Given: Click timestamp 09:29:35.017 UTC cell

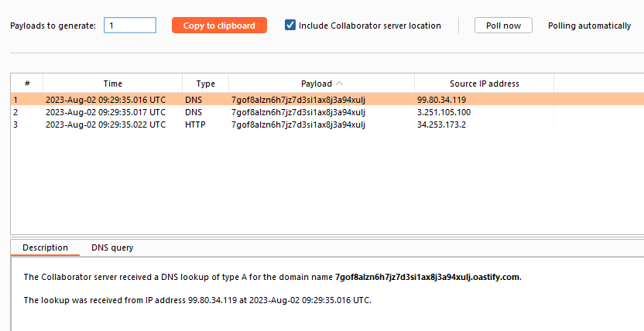Looking at the screenshot, I should (x=105, y=112).
